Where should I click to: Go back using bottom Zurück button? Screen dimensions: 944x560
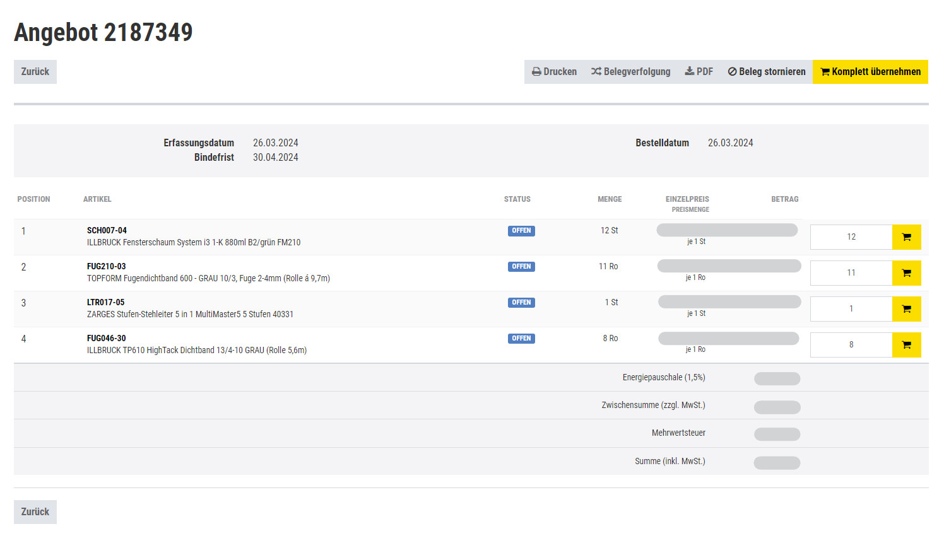(x=35, y=512)
